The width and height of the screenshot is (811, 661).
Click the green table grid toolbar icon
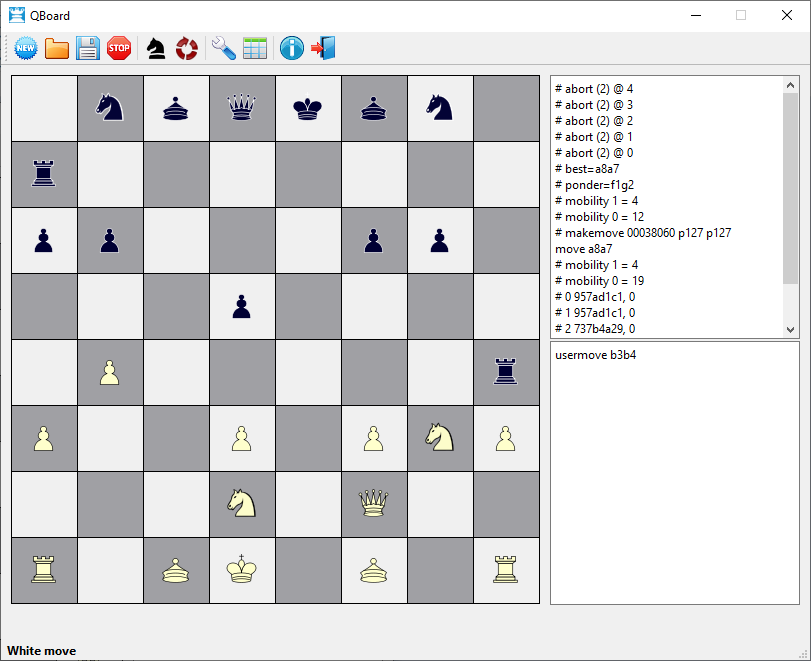(255, 49)
